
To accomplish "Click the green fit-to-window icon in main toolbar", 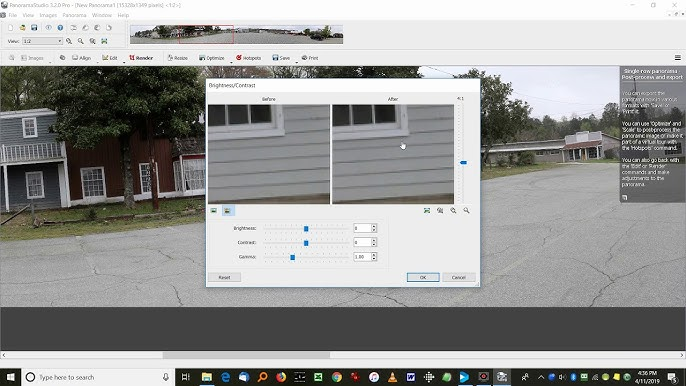I will (104, 41).
